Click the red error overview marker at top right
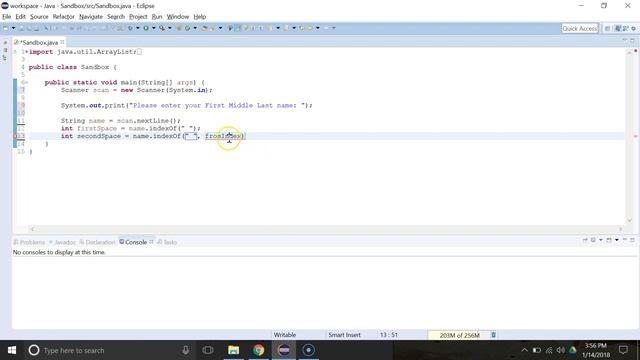The image size is (640, 360). [x=636, y=51]
